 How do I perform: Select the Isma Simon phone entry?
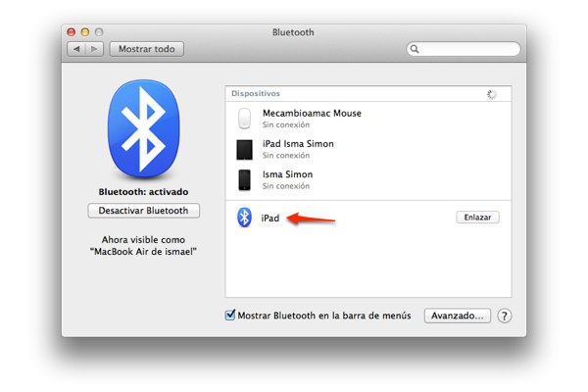tap(368, 179)
